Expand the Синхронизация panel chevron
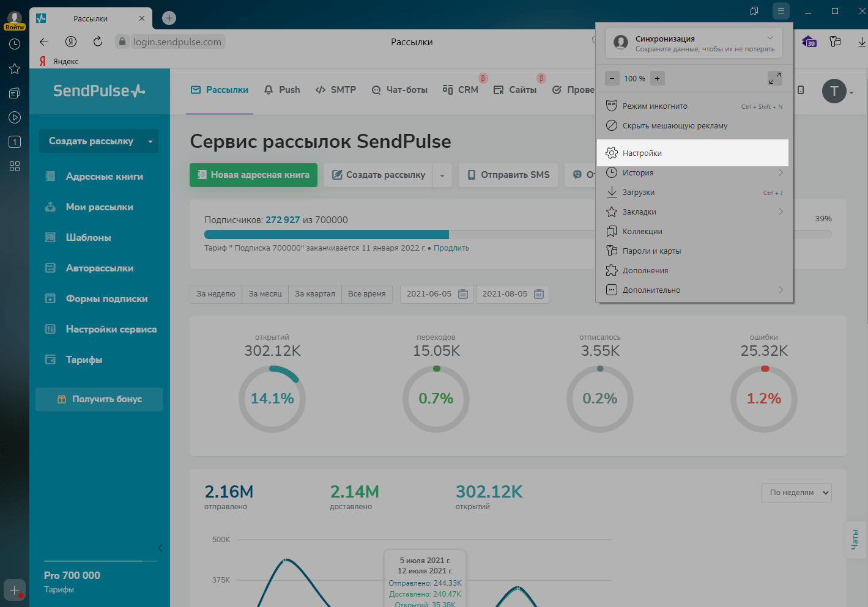 (770, 38)
